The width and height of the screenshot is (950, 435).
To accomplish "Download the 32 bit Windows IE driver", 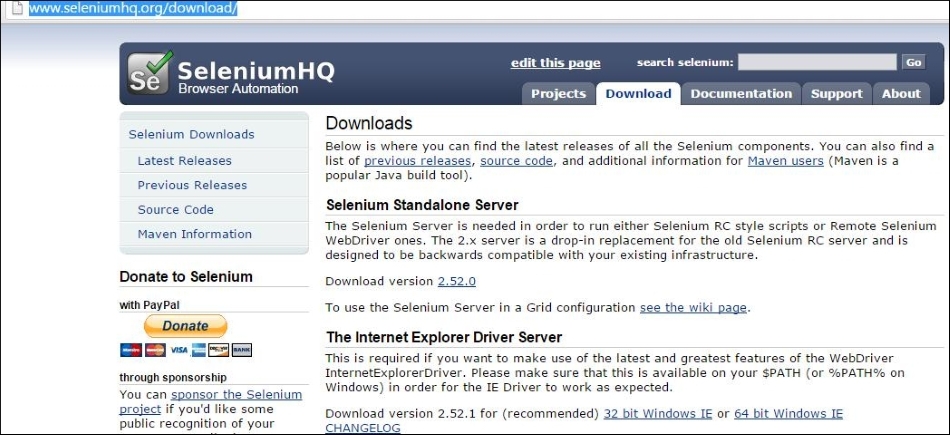I will coord(658,414).
